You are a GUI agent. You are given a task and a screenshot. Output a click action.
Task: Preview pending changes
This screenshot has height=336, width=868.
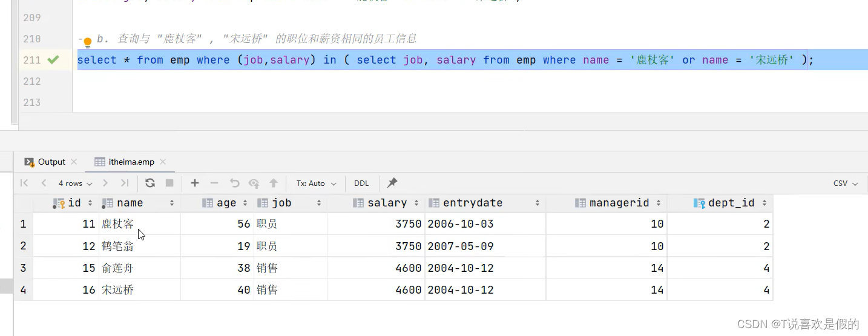coord(254,183)
